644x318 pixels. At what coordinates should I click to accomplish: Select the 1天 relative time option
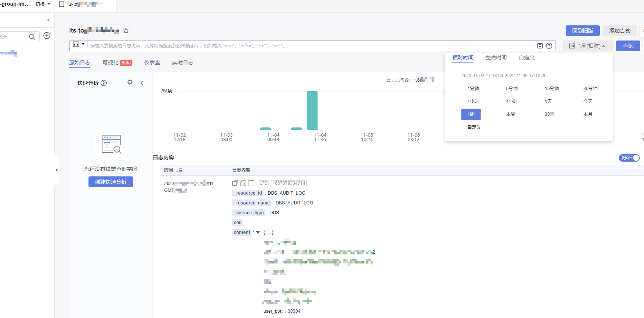(x=548, y=101)
